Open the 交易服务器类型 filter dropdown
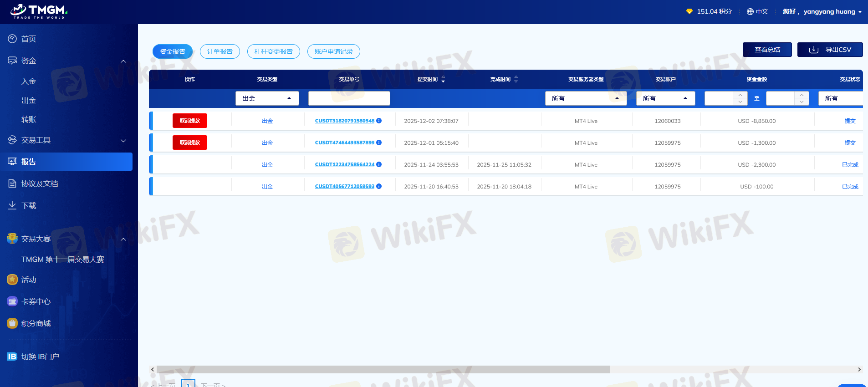The width and height of the screenshot is (868, 387). [586, 98]
